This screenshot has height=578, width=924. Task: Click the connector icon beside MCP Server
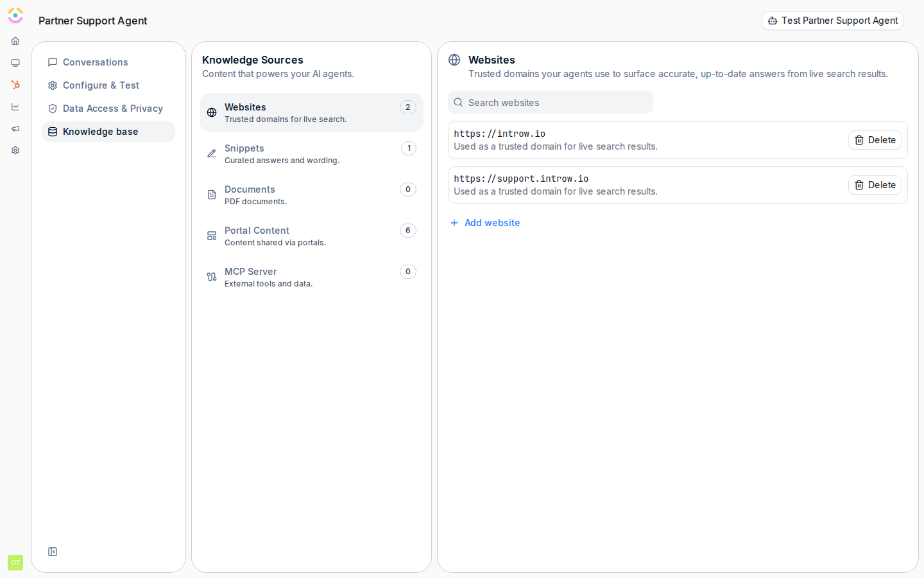212,277
